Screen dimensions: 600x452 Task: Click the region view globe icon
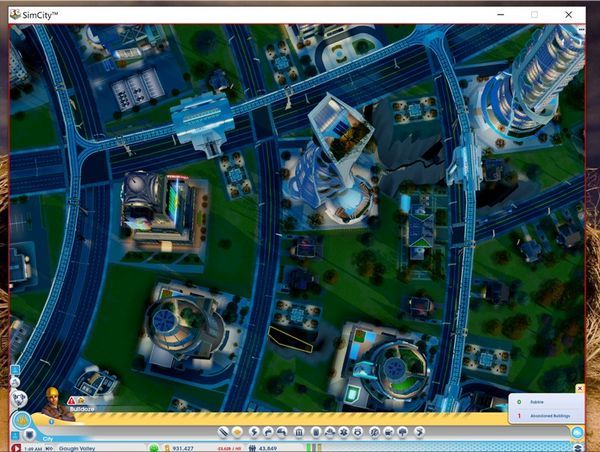[x=18, y=399]
